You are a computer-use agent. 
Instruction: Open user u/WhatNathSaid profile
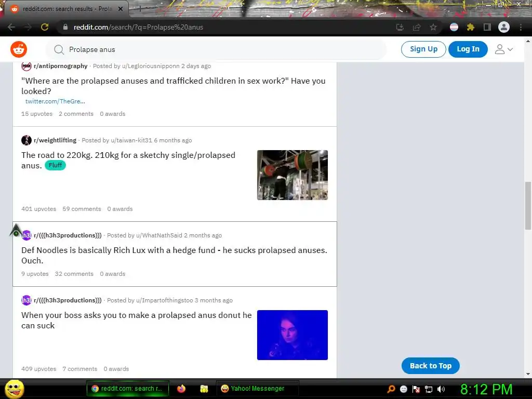[x=159, y=235]
